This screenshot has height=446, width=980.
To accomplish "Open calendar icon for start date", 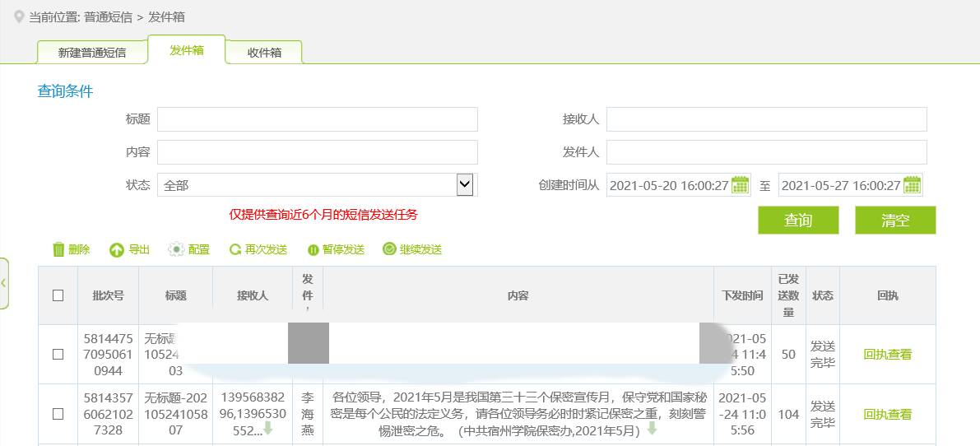I will point(740,185).
